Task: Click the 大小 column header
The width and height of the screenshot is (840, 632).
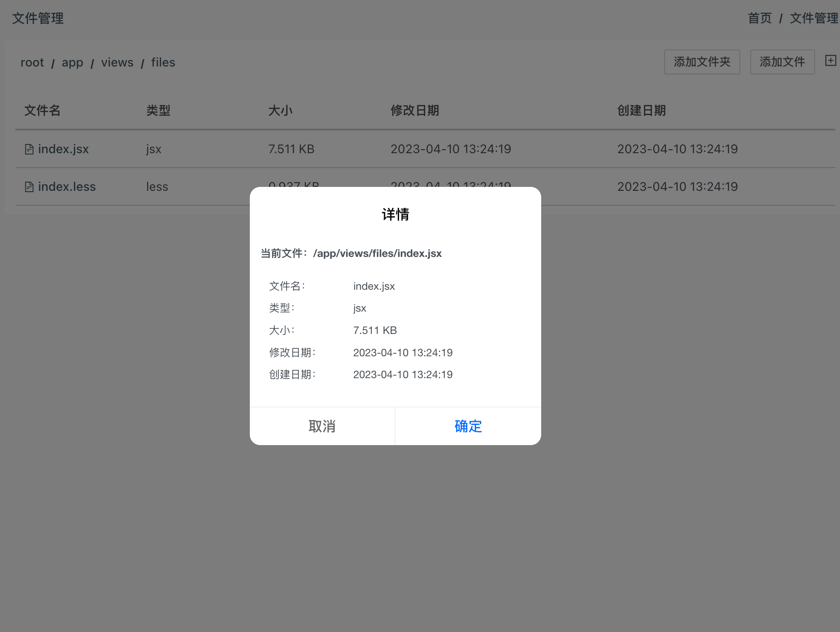Action: [280, 110]
